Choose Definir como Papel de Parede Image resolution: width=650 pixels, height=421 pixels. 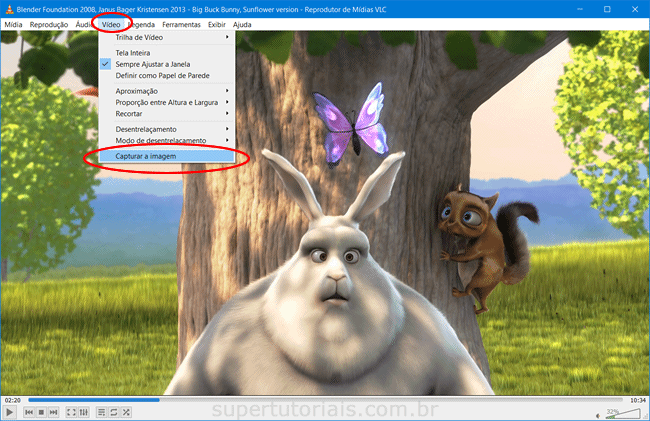[x=161, y=75]
